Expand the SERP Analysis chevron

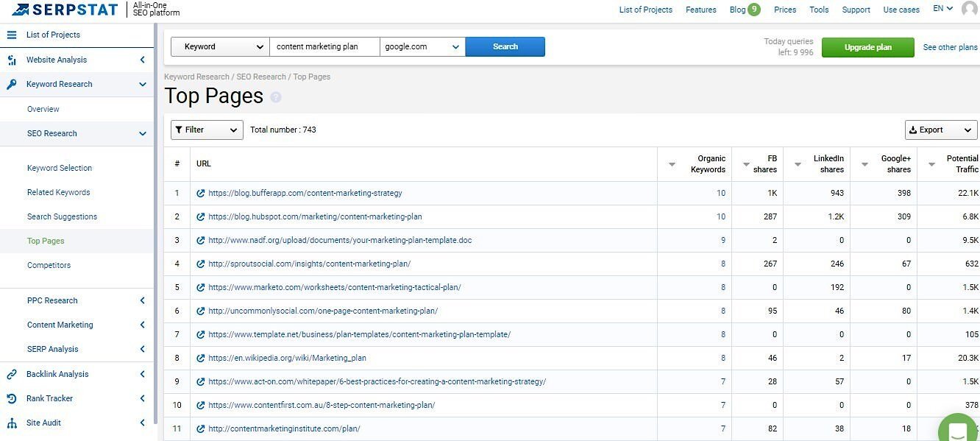click(x=143, y=349)
